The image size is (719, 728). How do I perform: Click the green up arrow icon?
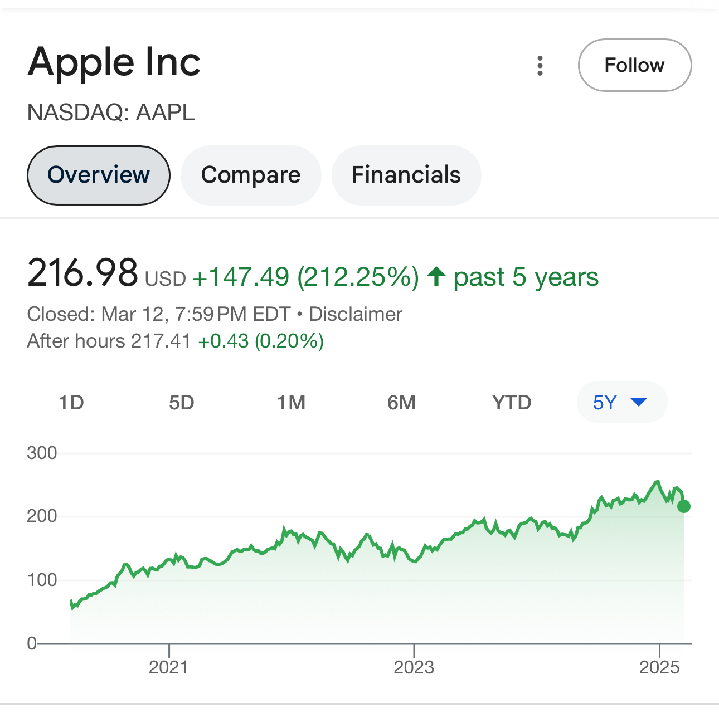point(436,277)
